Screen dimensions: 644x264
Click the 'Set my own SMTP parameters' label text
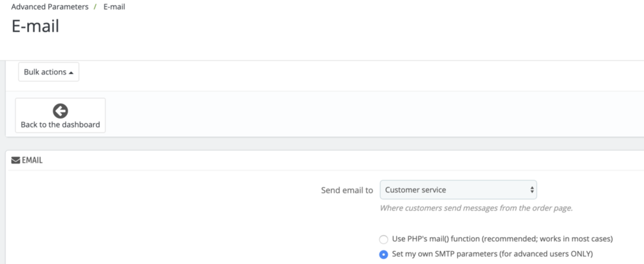click(x=492, y=254)
